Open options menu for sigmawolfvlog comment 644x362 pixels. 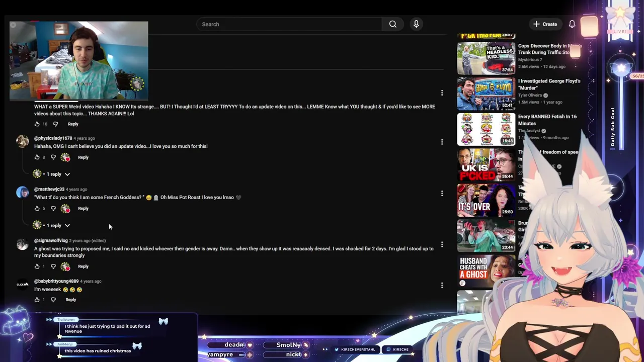pyautogui.click(x=442, y=244)
